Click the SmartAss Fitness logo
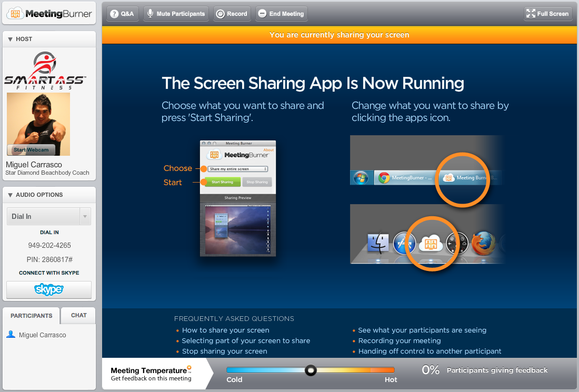 click(x=45, y=71)
